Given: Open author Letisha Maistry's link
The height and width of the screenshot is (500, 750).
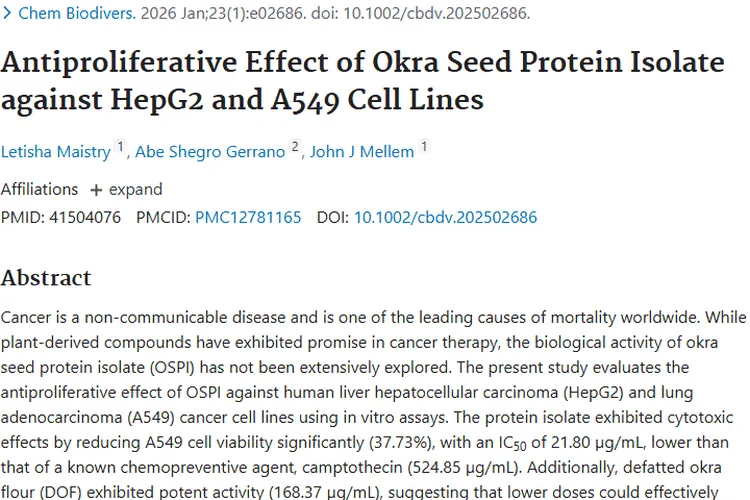Looking at the screenshot, I should 56,152.
